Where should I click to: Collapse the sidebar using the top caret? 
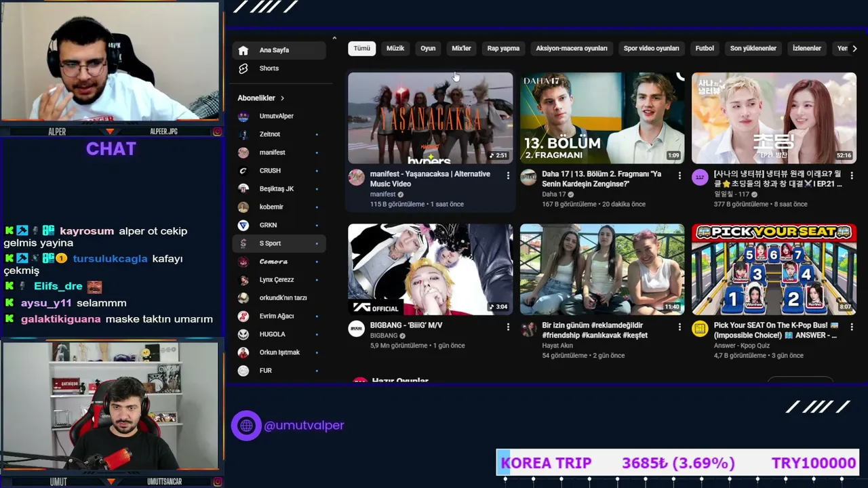click(334, 38)
